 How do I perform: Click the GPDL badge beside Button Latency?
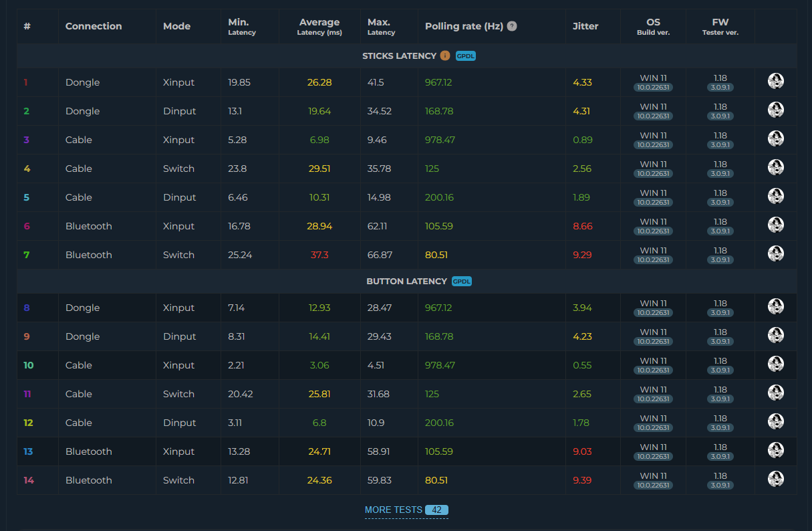click(462, 282)
